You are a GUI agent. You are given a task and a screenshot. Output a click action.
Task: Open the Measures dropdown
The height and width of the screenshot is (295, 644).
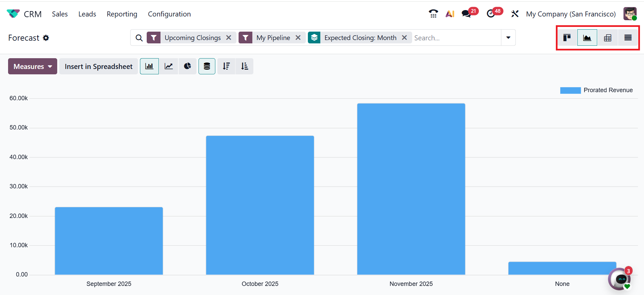tap(33, 66)
